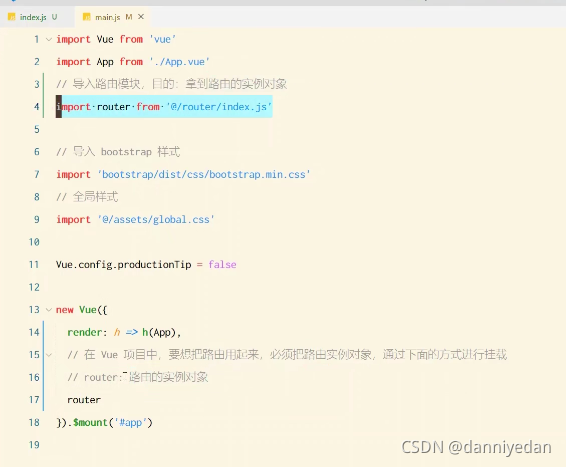Screen dimensions: 566x467
Task: Click line number 4 in the gutter
Action: tap(36, 107)
